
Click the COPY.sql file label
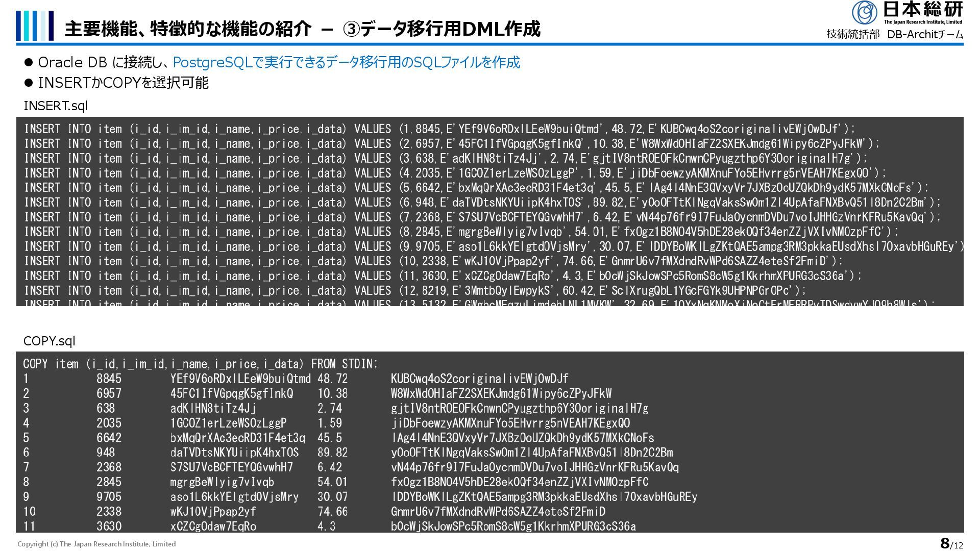[50, 341]
